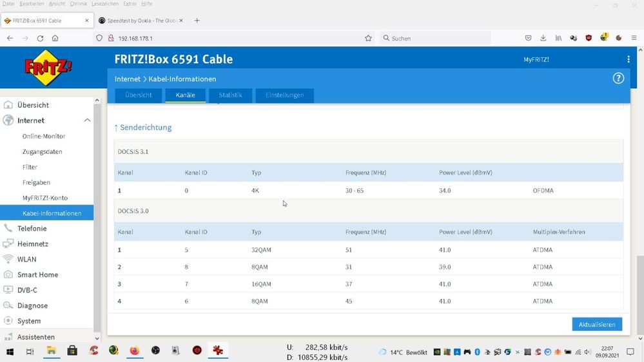Click the volume speaker tray icon
Screen dimensions: 644x362
(587, 352)
